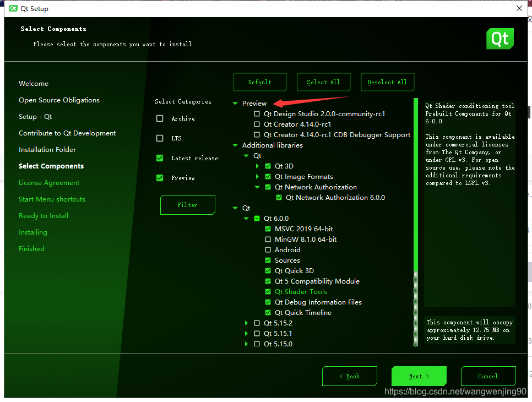Expand the Qt 3D subtree
The width and height of the screenshot is (532, 402).
[x=257, y=166]
